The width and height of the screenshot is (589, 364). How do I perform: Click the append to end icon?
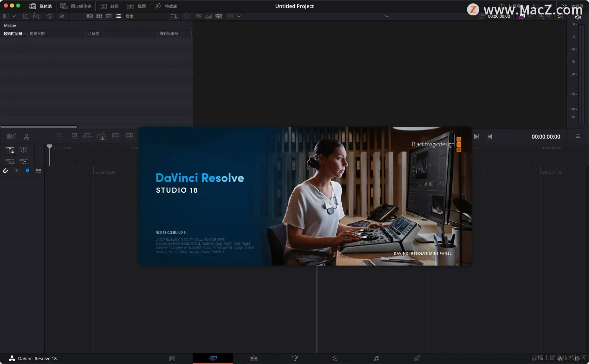click(x=73, y=137)
